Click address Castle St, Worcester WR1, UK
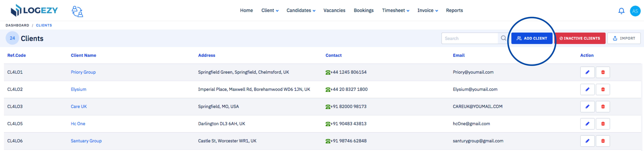This screenshot has height=151, width=644. pyautogui.click(x=227, y=141)
